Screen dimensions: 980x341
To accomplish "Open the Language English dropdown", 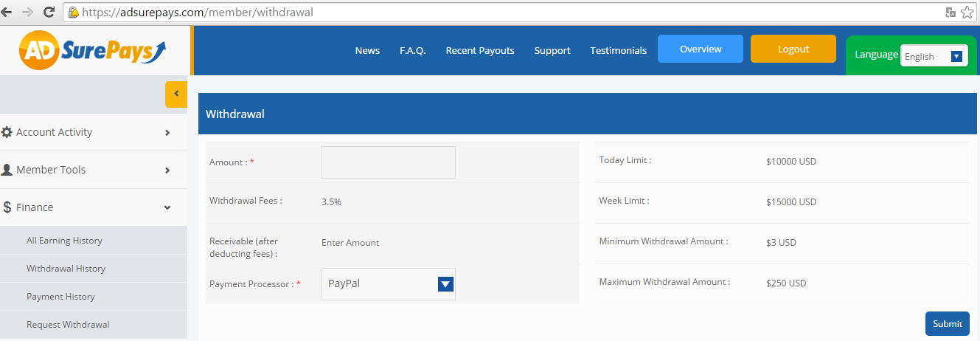I will (934, 56).
